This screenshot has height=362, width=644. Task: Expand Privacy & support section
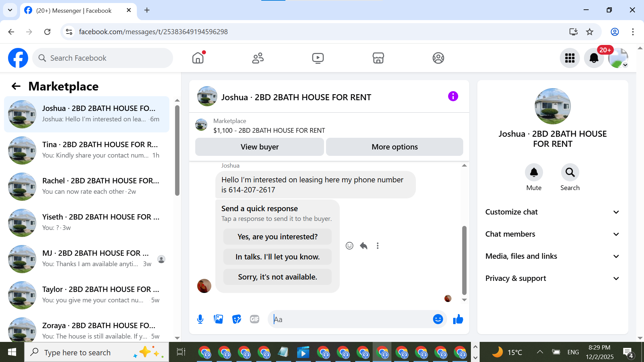click(x=552, y=278)
